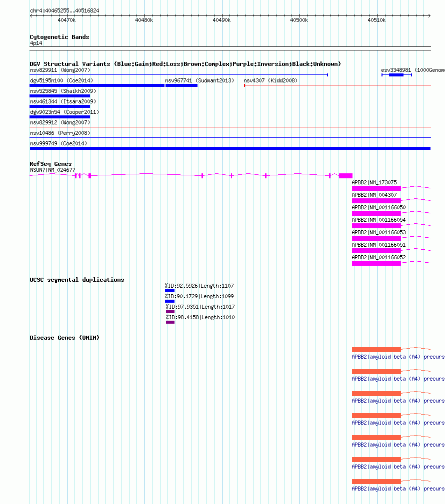
Task: Open transcript APBB2|NM_001166051
Action: [378, 245]
